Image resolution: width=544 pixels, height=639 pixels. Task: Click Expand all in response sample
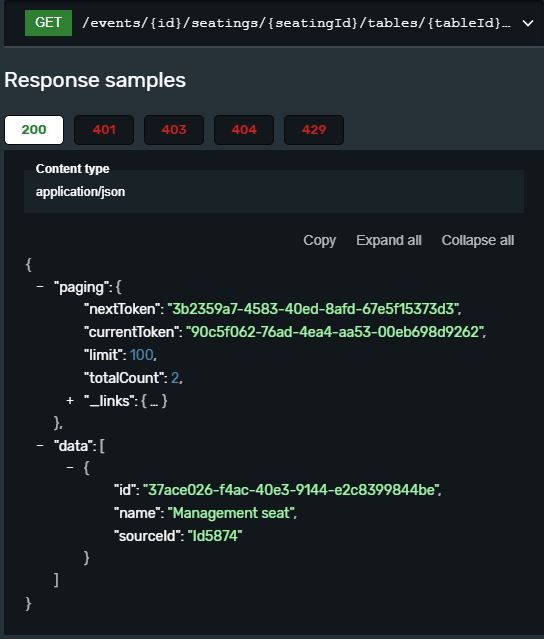(x=389, y=240)
